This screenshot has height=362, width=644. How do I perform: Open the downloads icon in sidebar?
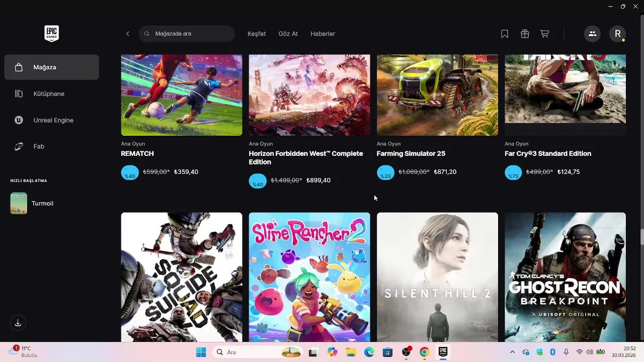(x=18, y=323)
